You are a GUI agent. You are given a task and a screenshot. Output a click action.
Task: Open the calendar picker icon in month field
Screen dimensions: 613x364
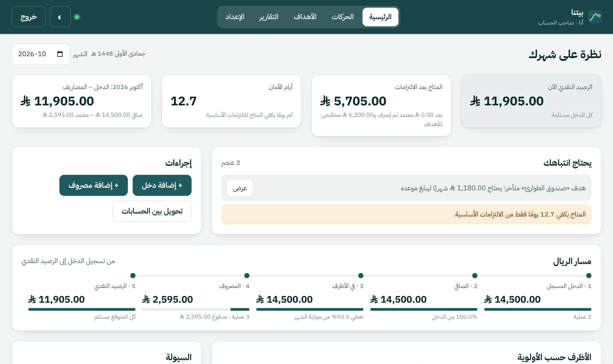pyautogui.click(x=60, y=54)
